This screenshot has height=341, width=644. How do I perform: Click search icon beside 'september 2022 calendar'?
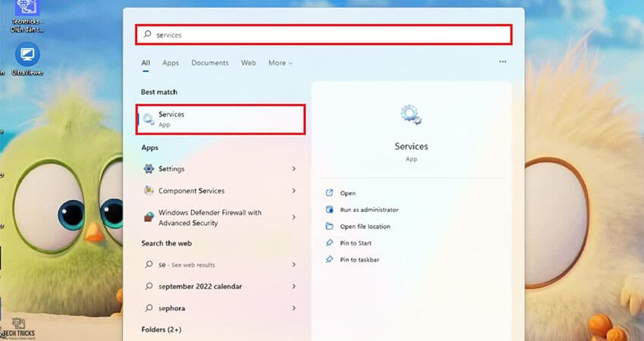point(148,286)
